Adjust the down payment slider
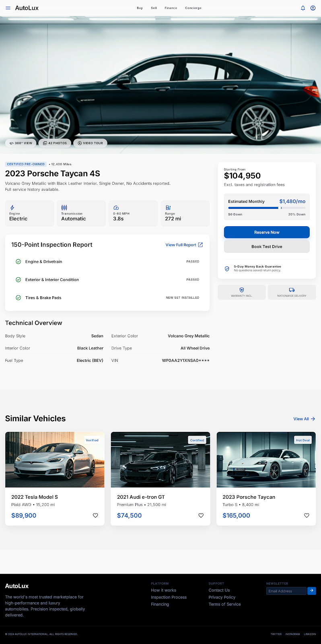Viewport: 321px width, 644px height. (x=267, y=208)
